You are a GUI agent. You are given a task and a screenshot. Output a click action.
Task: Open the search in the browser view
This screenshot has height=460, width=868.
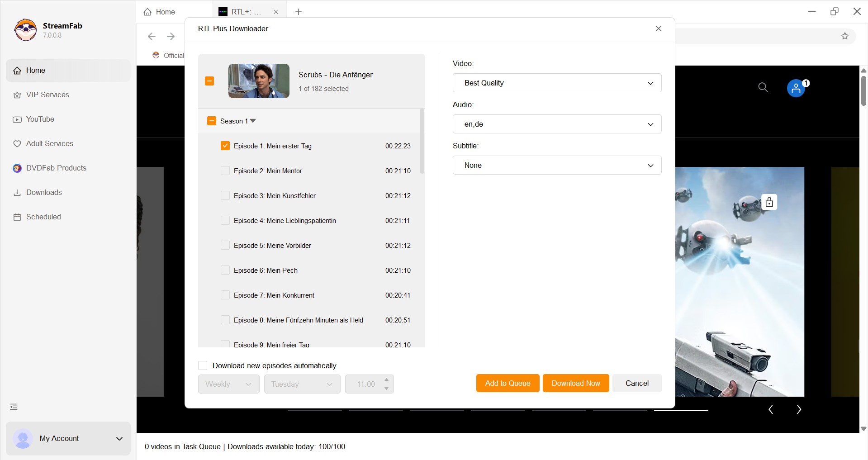tap(763, 87)
